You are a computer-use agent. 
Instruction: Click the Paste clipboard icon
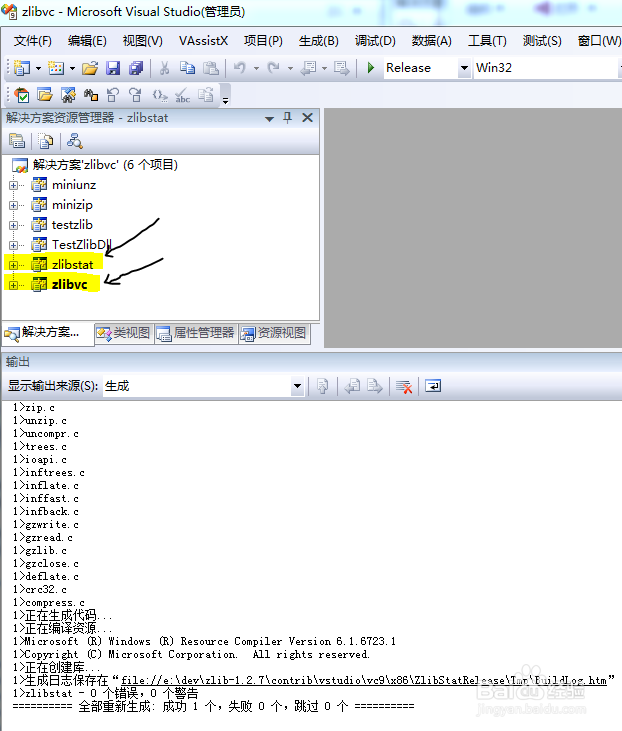click(x=211, y=68)
